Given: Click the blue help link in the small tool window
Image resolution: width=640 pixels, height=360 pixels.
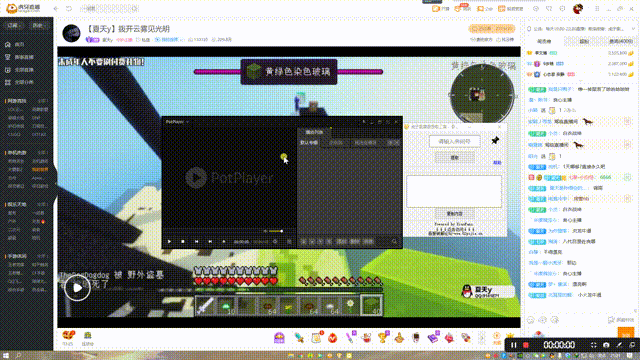Looking at the screenshot, I should point(497,162).
